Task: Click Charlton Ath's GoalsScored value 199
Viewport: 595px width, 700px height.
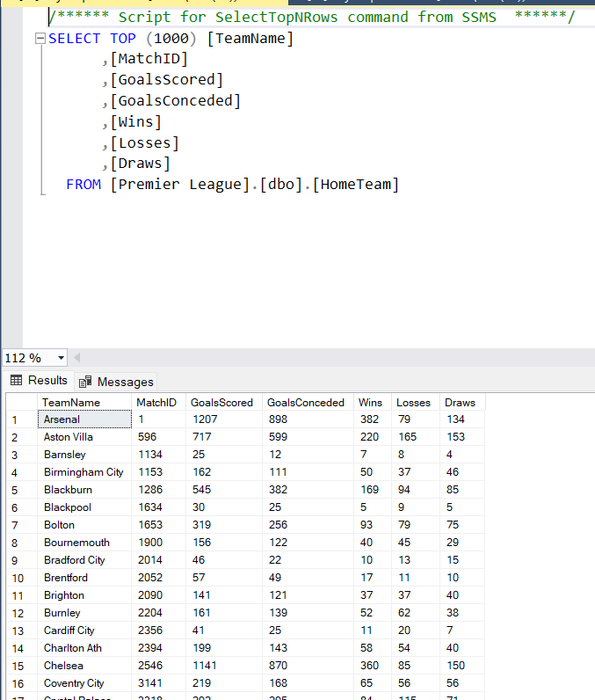Action: pyautogui.click(x=224, y=648)
